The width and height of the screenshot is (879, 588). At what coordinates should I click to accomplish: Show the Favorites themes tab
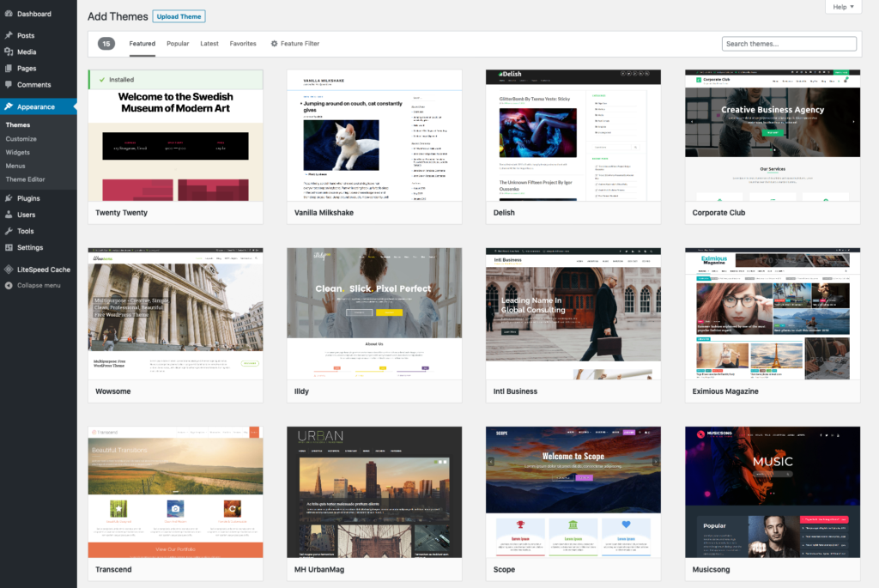click(x=243, y=44)
